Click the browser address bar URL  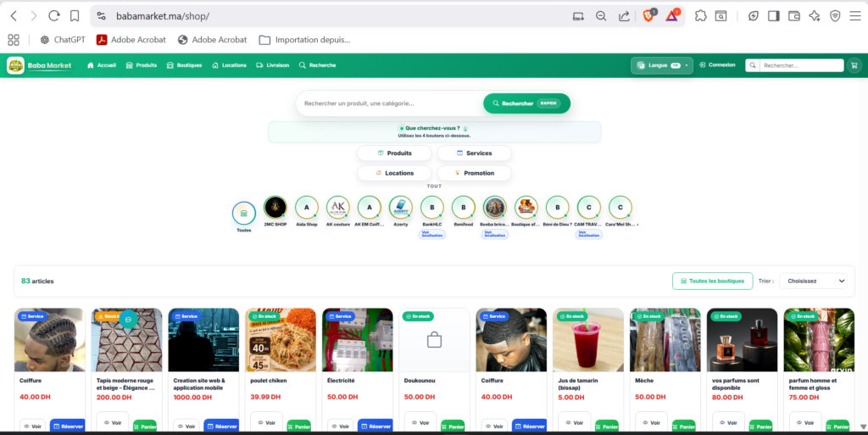tap(163, 16)
